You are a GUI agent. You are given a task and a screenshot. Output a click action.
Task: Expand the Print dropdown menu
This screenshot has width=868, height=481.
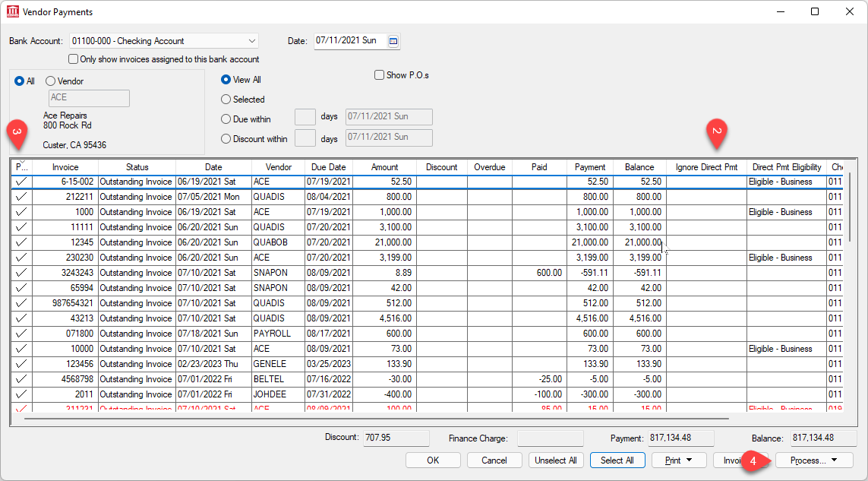(x=678, y=460)
